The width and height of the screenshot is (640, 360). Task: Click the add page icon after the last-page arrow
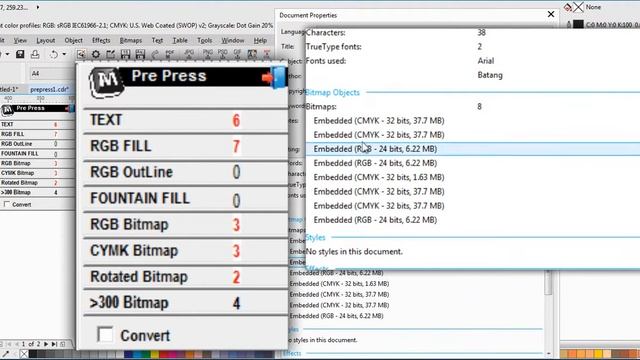pos(62,344)
